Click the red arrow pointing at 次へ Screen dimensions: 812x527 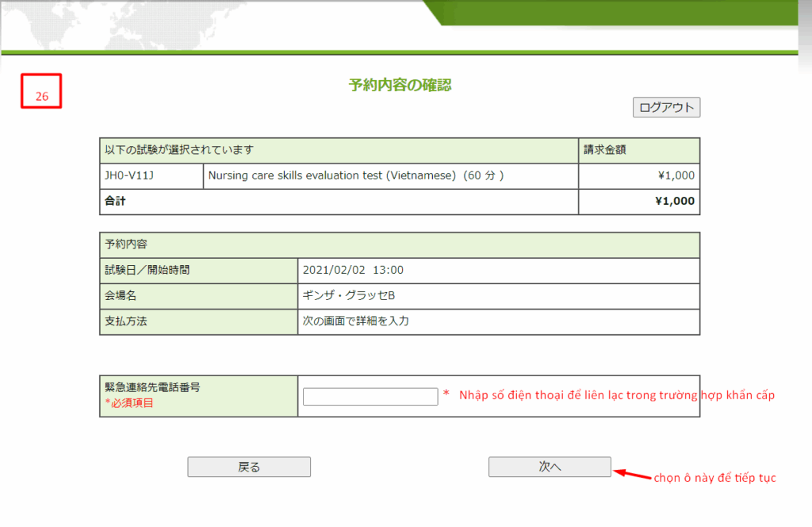(x=631, y=473)
